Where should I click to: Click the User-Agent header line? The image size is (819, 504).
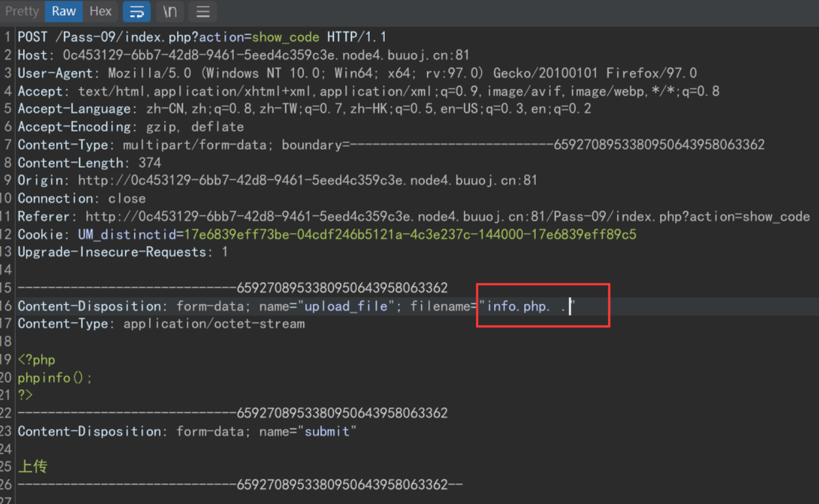pos(357,74)
